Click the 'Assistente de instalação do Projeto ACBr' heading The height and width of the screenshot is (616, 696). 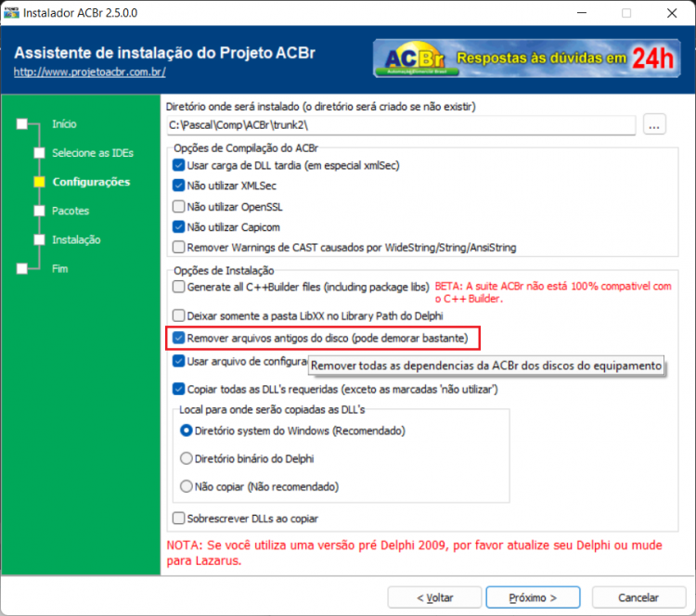point(164,53)
